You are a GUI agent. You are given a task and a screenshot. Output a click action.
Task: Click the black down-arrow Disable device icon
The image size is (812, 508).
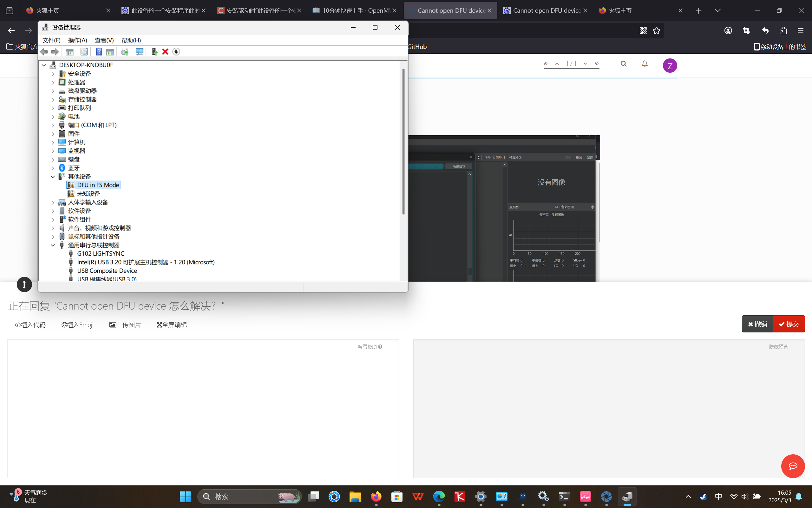coord(176,52)
